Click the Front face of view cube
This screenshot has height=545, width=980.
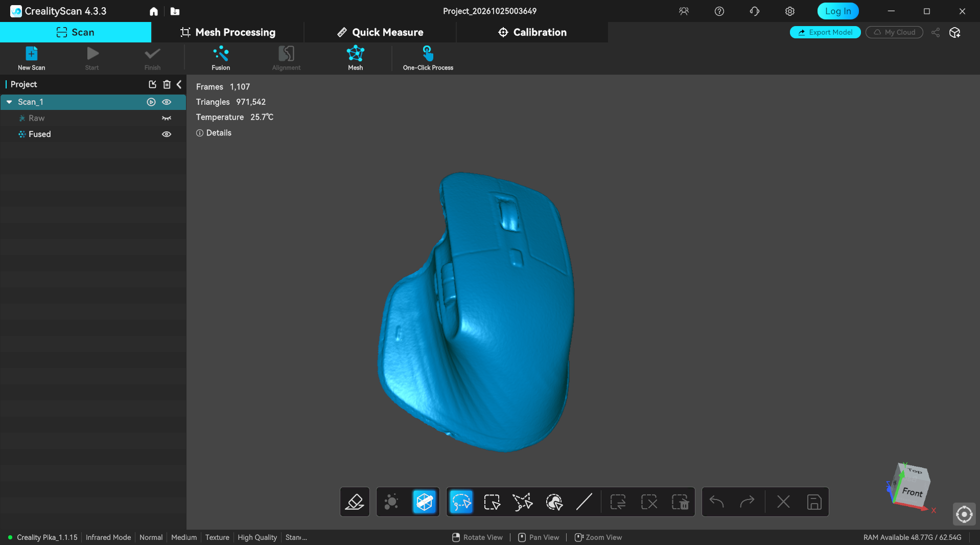912,492
